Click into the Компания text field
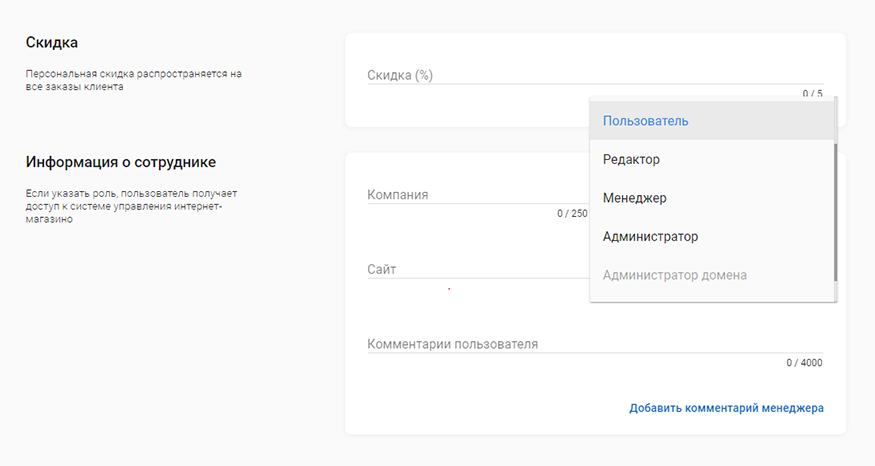 (477, 195)
